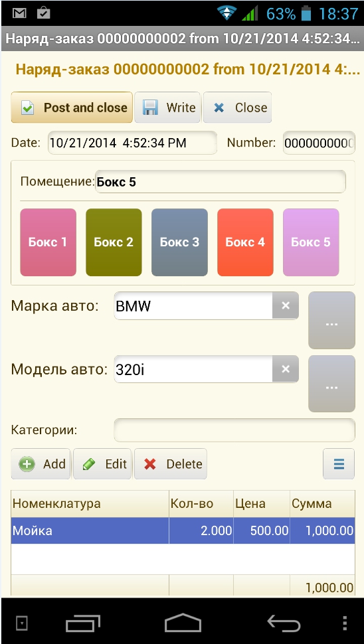364x644 pixels.
Task: Tap the Android back navigation icon
Action: pos(284,623)
